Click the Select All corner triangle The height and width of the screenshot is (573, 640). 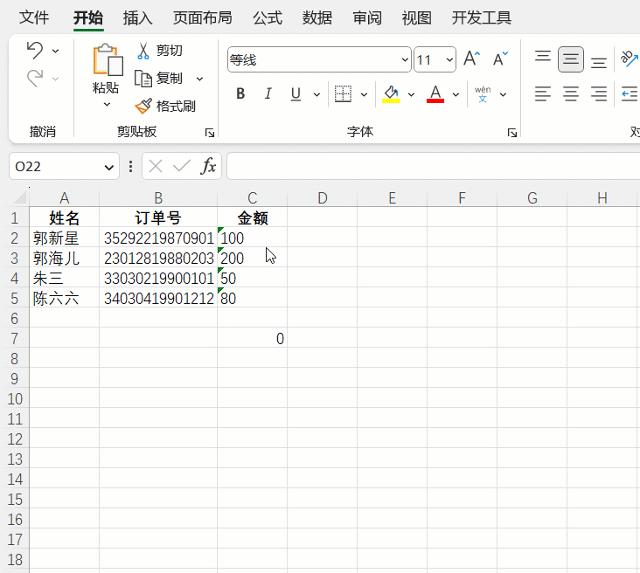tap(20, 199)
